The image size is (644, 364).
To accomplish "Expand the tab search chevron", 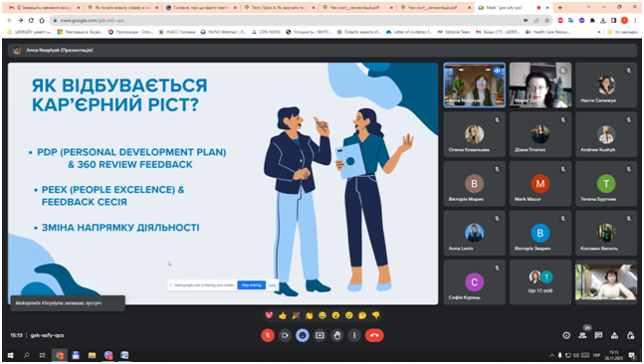I will (x=588, y=7).
